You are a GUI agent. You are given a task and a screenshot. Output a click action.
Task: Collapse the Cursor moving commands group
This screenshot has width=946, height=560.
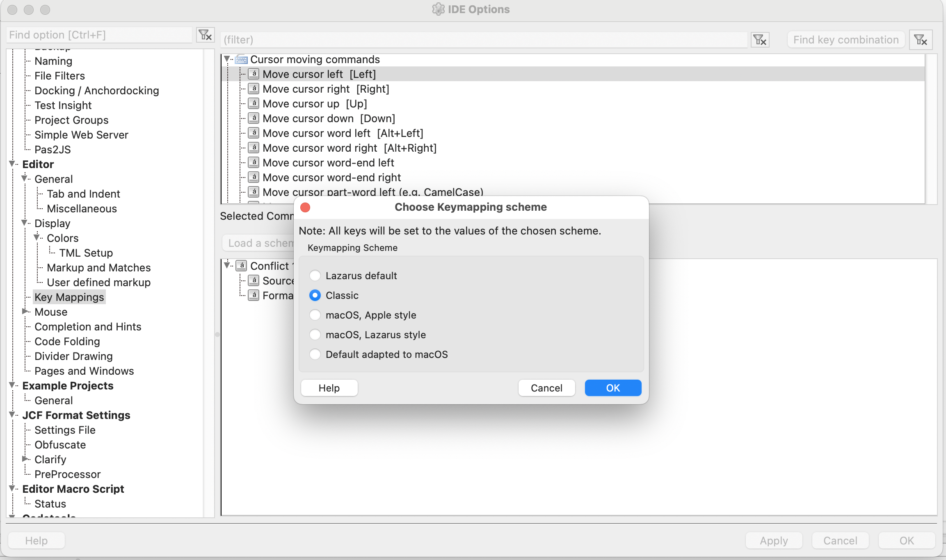pos(227,59)
